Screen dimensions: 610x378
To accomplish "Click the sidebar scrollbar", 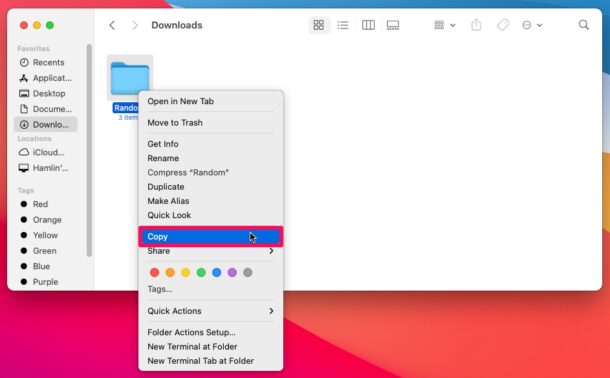I will click(x=89, y=150).
